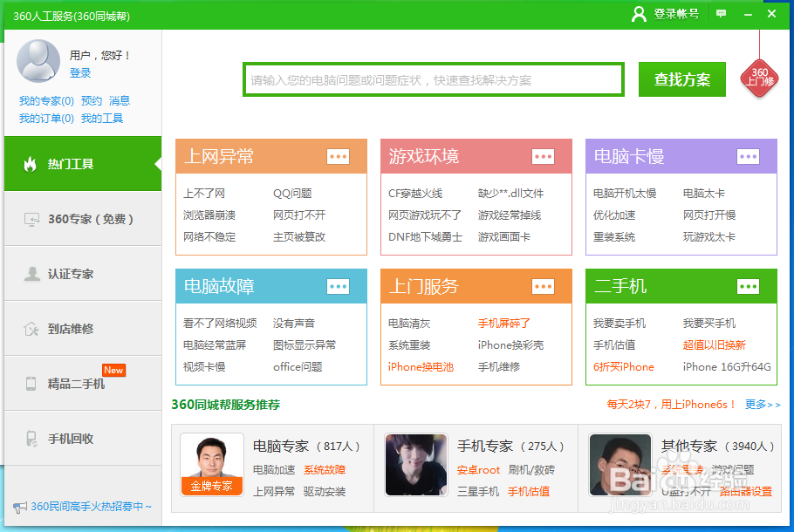Click the 登录 link under user greeting
Image resolution: width=794 pixels, height=532 pixels.
(80, 73)
